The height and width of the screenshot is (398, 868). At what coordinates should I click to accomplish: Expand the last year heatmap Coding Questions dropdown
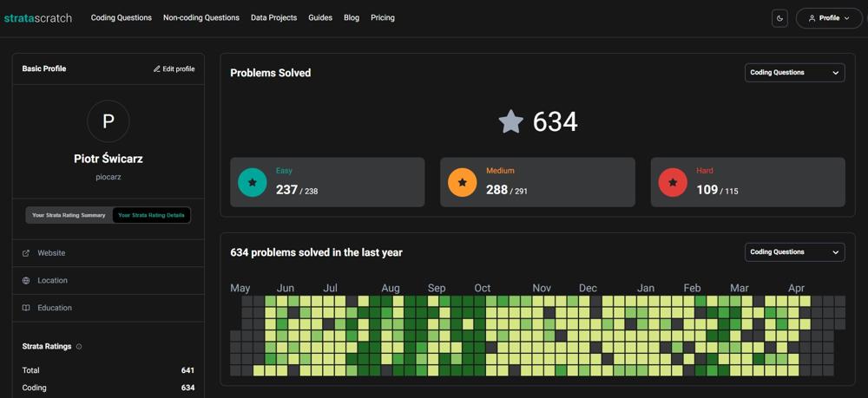tap(794, 252)
